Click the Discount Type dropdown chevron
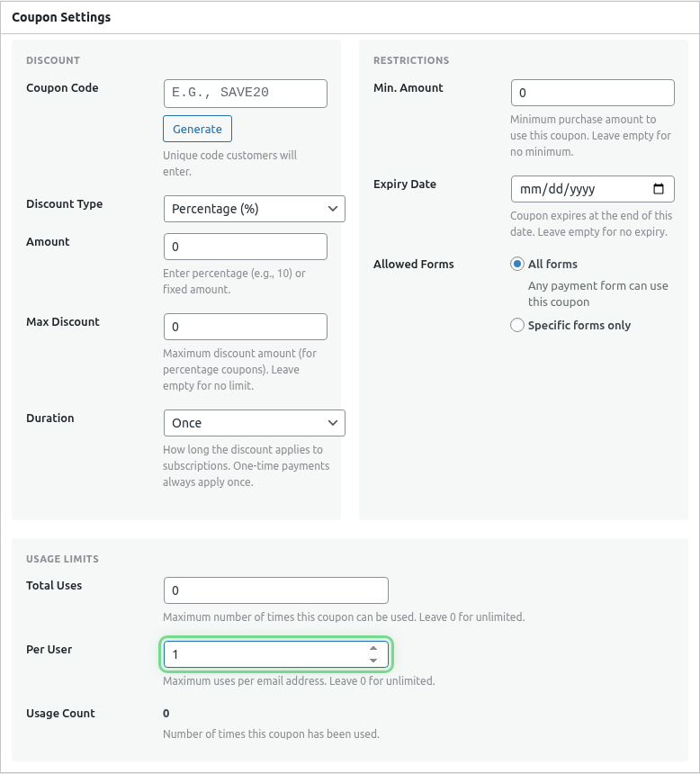 [333, 209]
